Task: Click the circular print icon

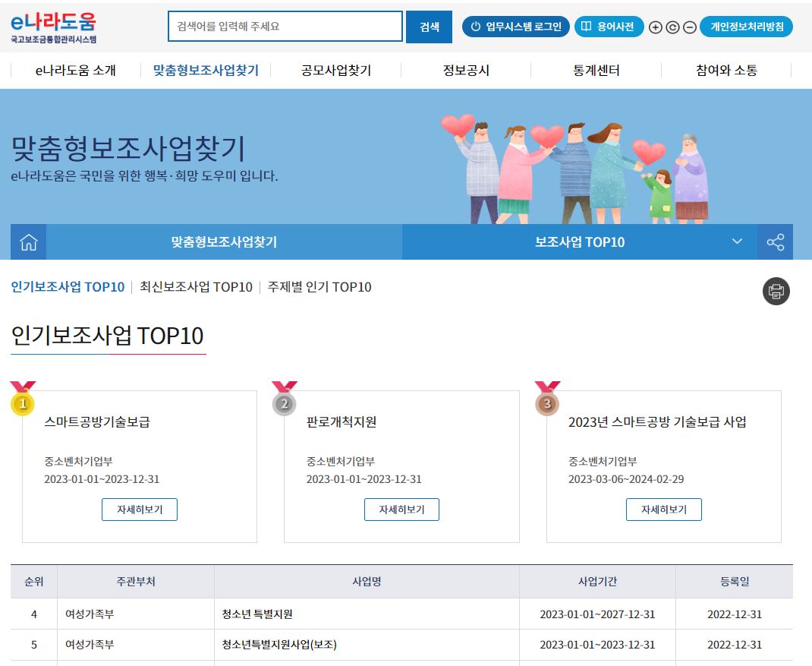Action: tap(775, 291)
